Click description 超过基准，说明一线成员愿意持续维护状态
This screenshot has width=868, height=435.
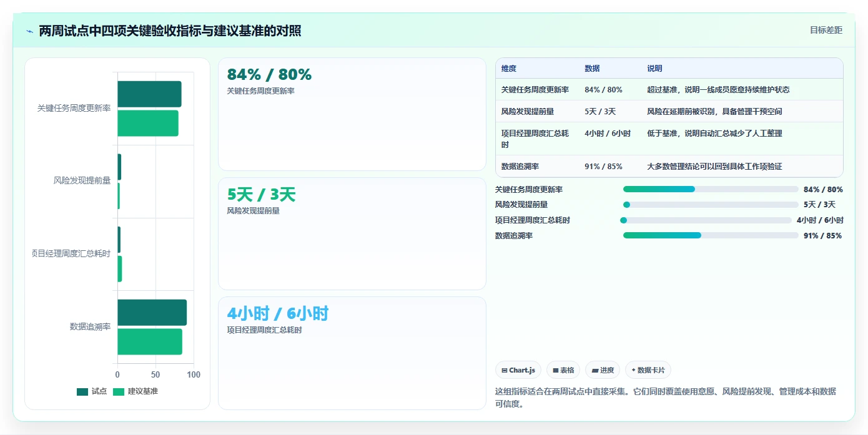718,90
